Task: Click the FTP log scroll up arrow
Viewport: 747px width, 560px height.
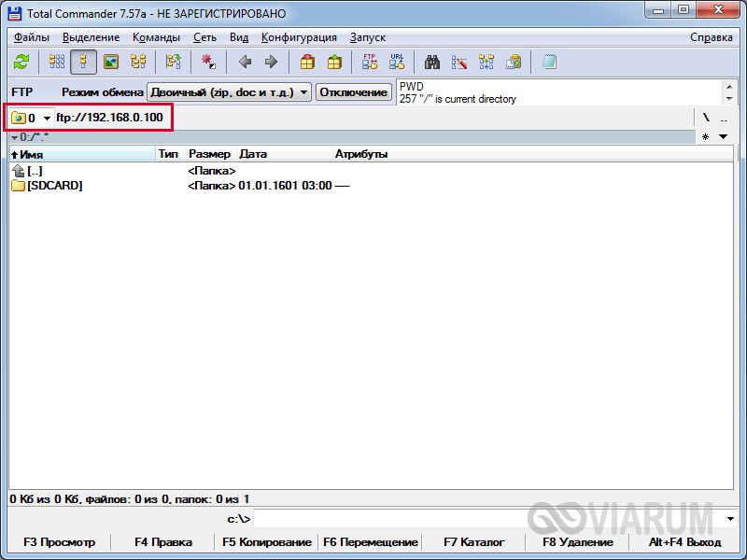Action: [x=729, y=86]
